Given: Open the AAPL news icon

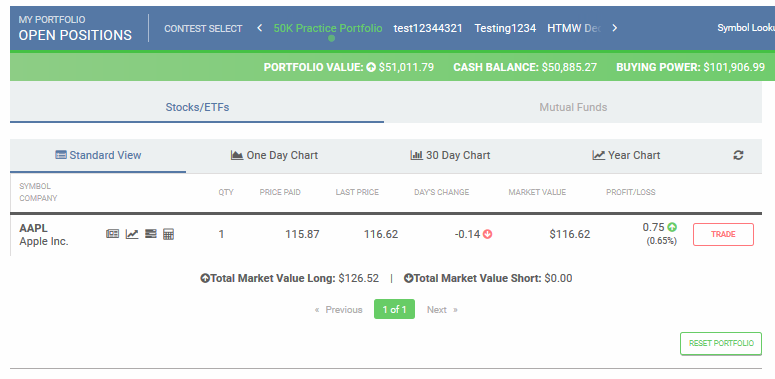Looking at the screenshot, I should (x=113, y=234).
